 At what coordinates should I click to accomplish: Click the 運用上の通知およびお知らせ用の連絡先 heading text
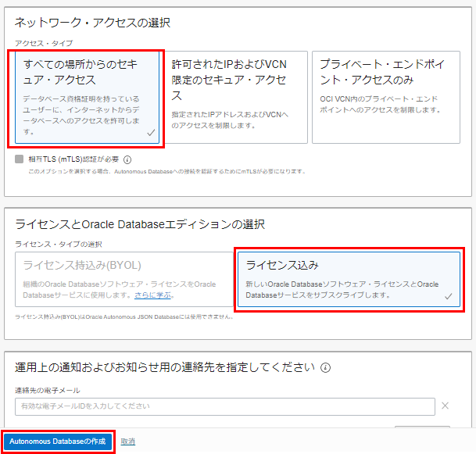click(164, 367)
